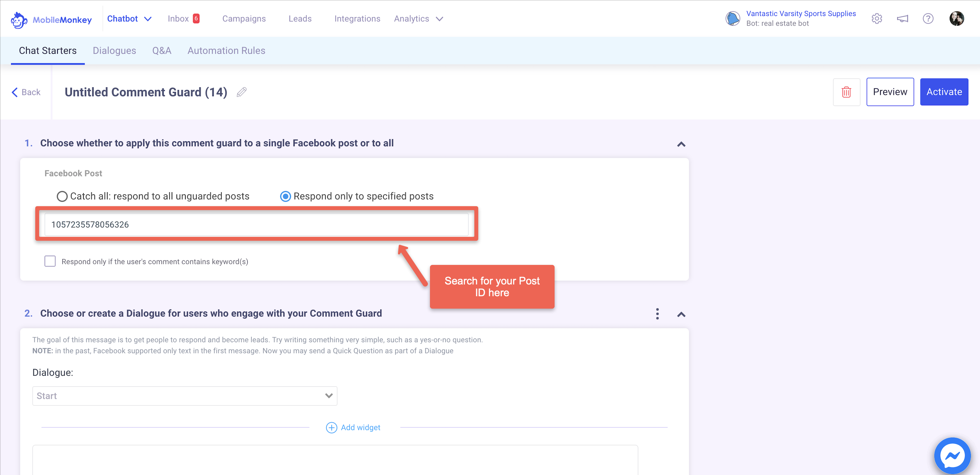
Task: Expand the Chatbot menu arrow
Action: 147,19
